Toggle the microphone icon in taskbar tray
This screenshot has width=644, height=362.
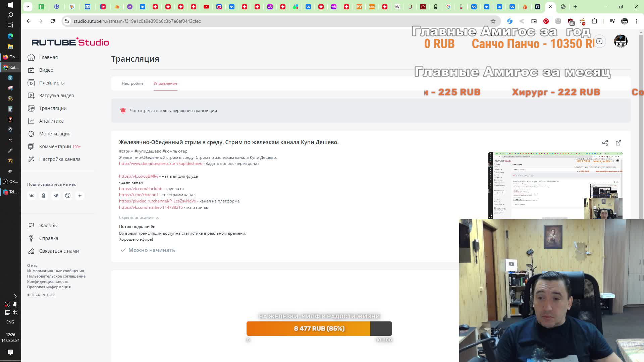coord(15,304)
